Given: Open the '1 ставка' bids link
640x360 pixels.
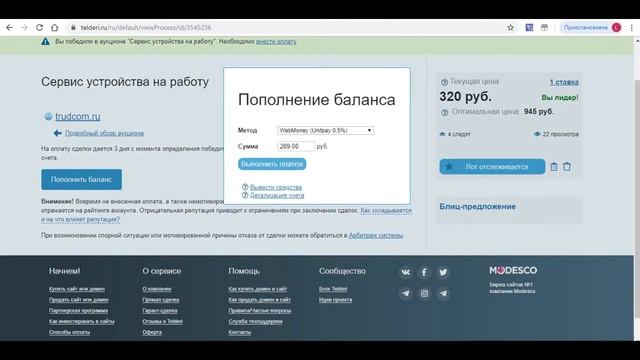Looking at the screenshot, I should (564, 82).
